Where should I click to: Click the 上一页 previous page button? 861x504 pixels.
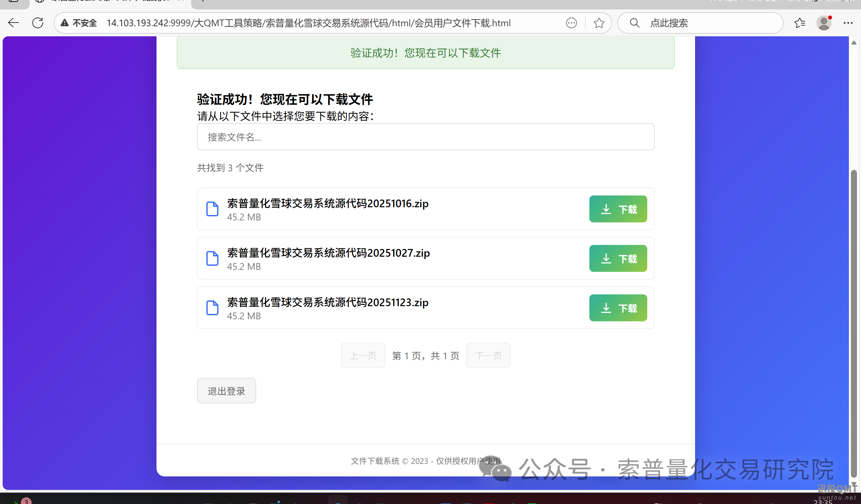click(x=363, y=355)
